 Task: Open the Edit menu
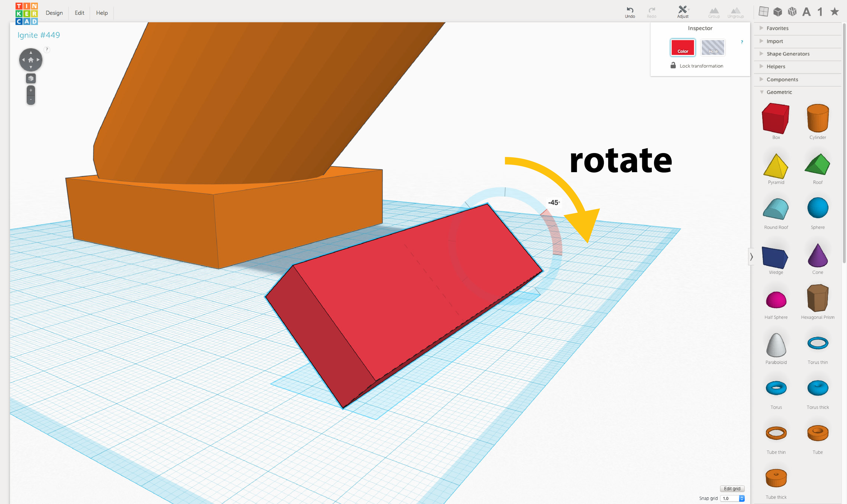(79, 13)
